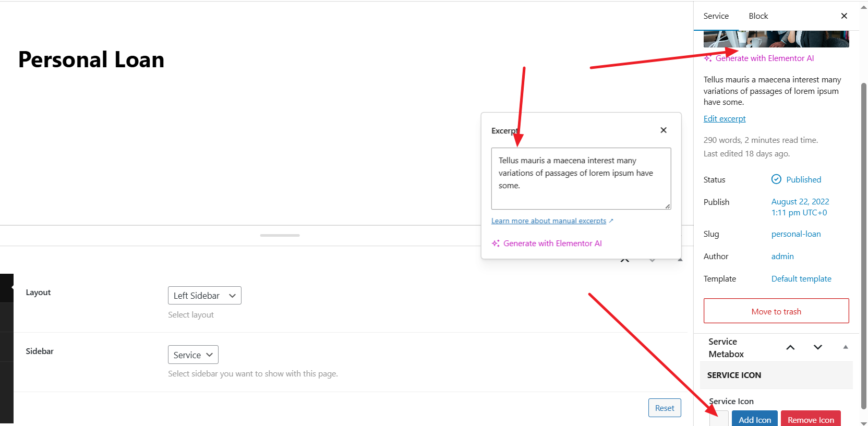Collapse the Service Metabox panel triangle

845,347
